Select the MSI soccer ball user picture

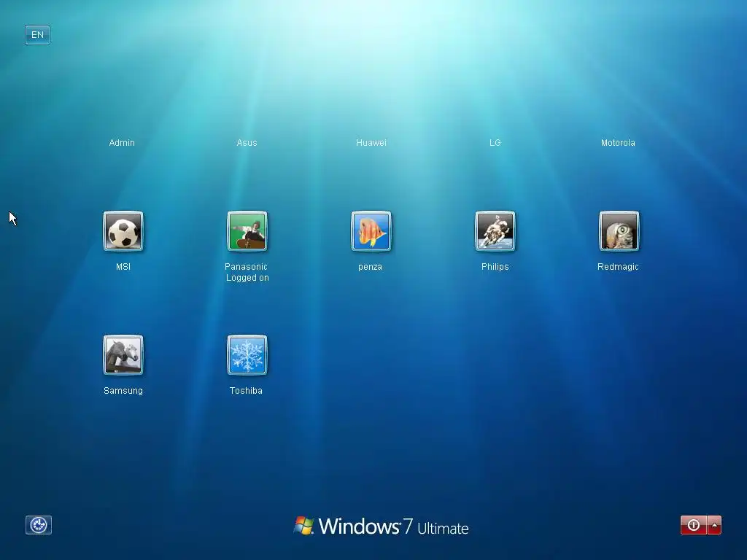click(x=123, y=231)
